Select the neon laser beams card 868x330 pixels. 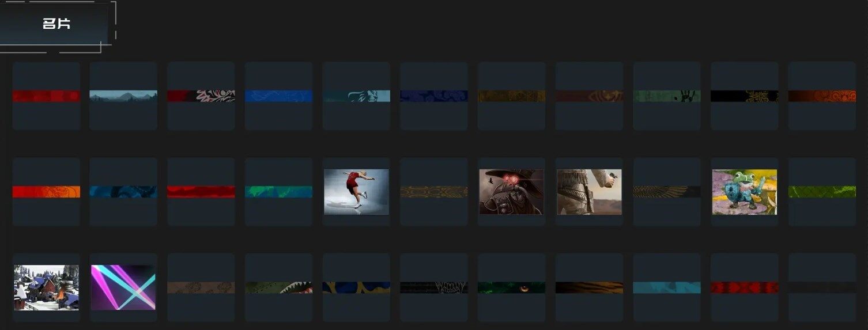tap(123, 287)
